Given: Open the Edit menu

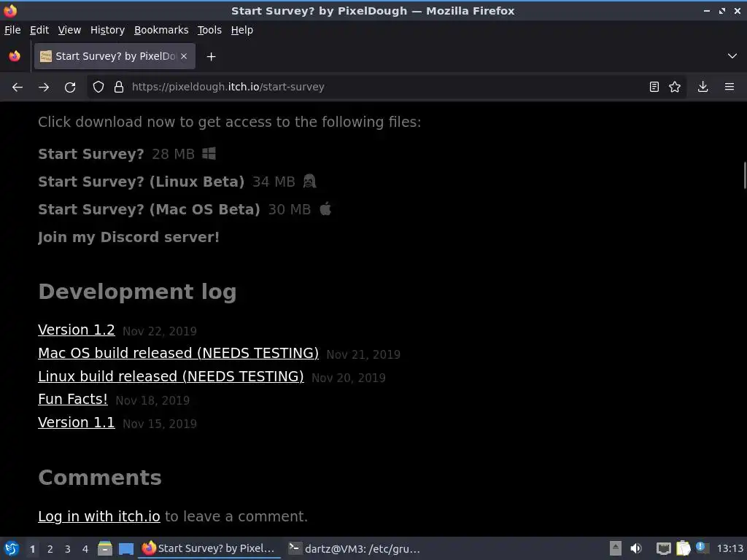Looking at the screenshot, I should click(x=39, y=30).
